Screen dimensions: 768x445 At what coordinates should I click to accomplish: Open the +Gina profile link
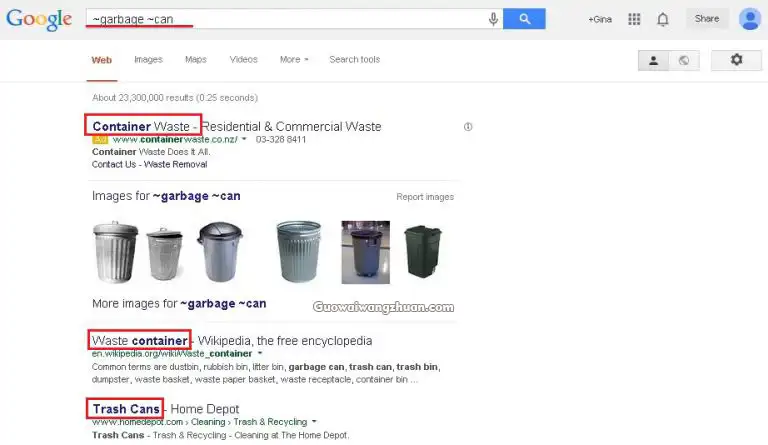coord(600,19)
